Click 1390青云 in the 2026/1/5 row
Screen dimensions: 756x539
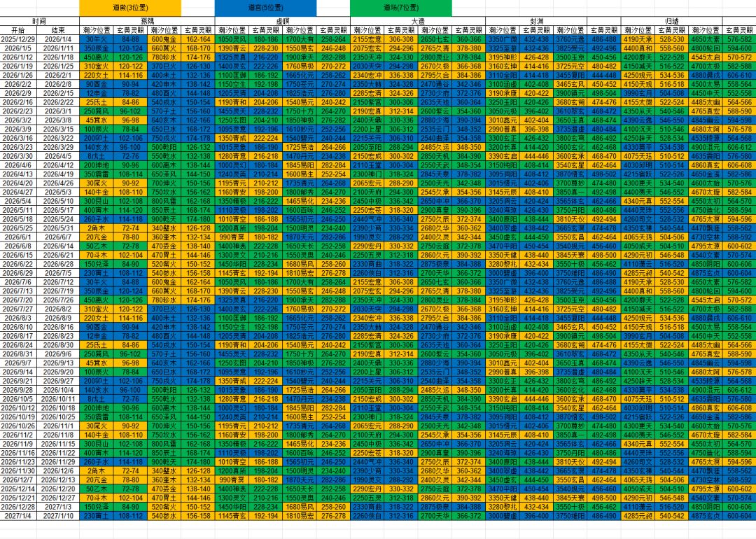click(232, 48)
